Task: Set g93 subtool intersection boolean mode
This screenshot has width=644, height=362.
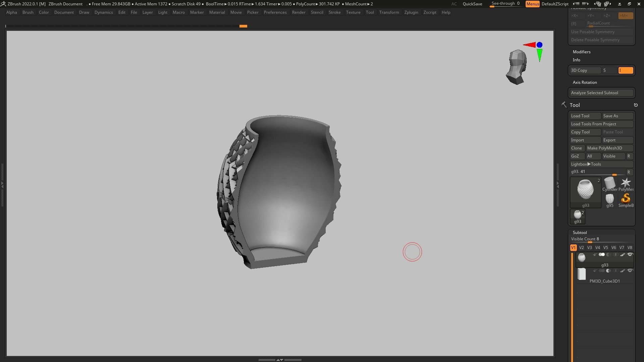Action: pyautogui.click(x=616, y=254)
